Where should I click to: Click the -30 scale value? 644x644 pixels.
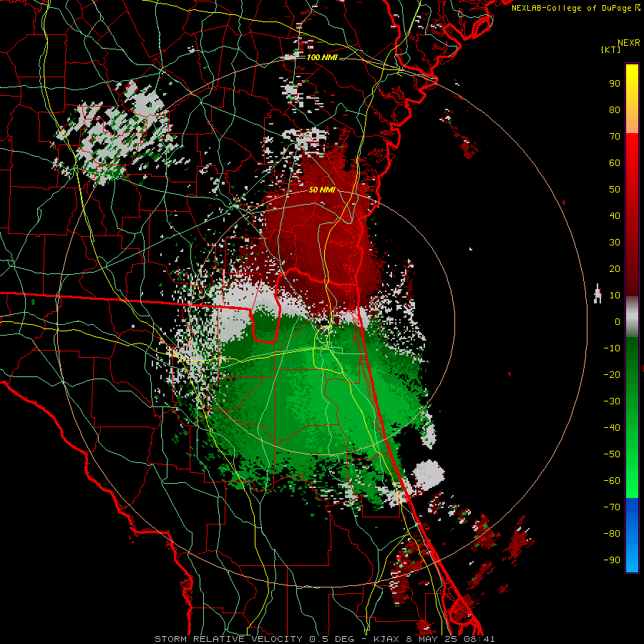coord(612,401)
